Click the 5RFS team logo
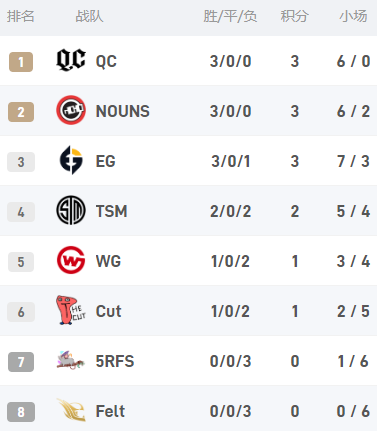Screen dimensions: 377x431 pos(71,361)
